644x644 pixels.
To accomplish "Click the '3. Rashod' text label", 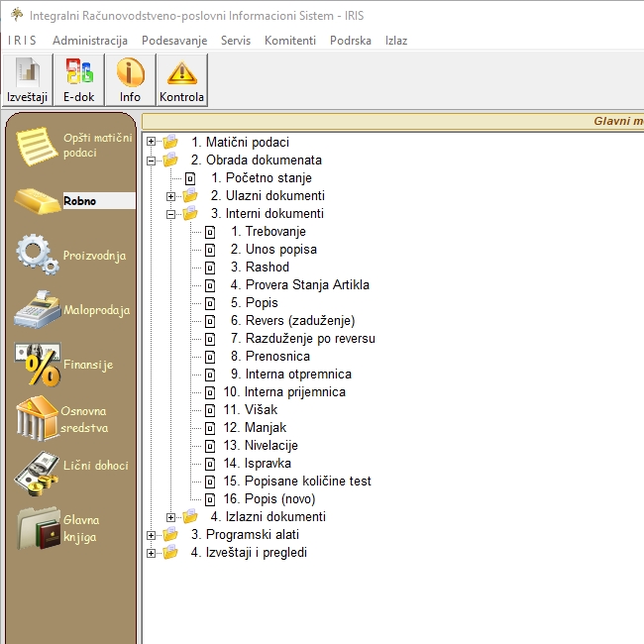I will pos(260,267).
